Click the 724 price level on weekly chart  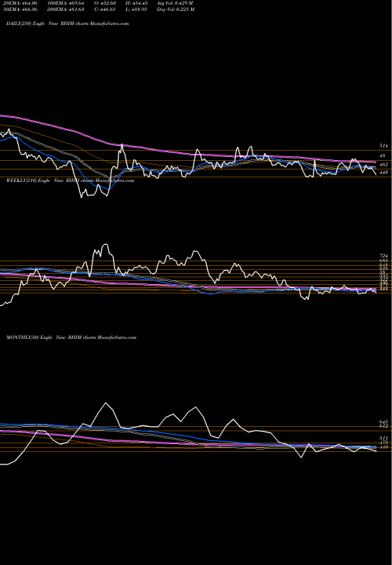coord(383,256)
